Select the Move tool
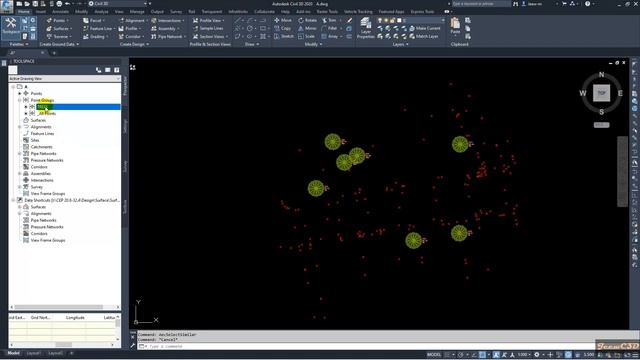The height and width of the screenshot is (360, 640). (x=283, y=20)
